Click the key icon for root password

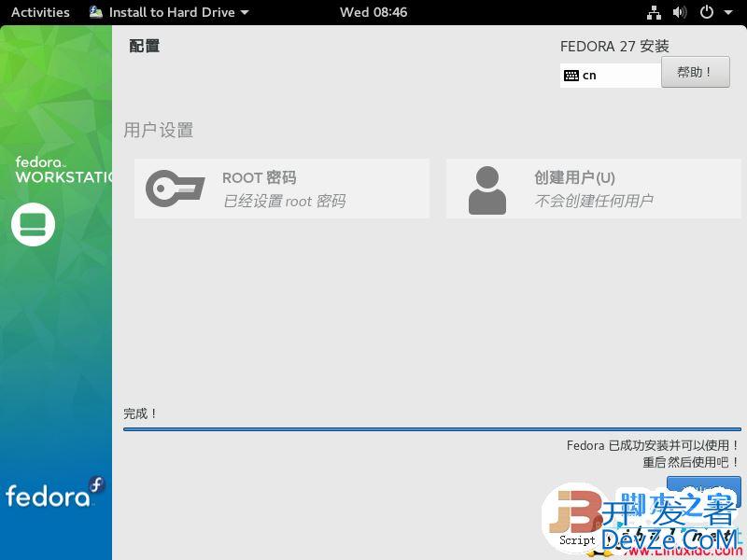click(x=175, y=189)
